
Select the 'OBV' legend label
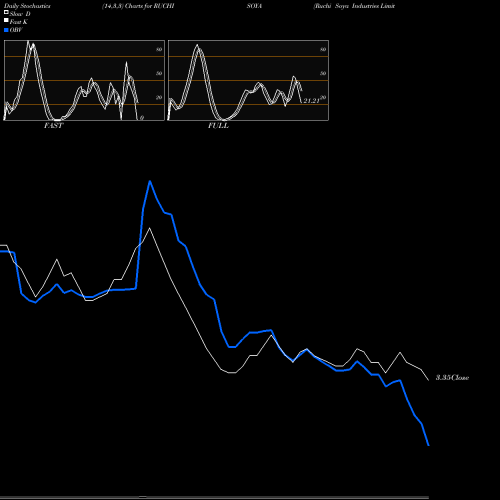[16, 30]
